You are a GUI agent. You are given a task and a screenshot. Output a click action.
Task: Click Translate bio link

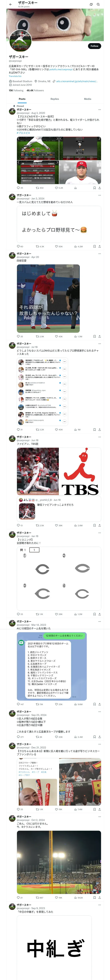[x=15, y=76]
